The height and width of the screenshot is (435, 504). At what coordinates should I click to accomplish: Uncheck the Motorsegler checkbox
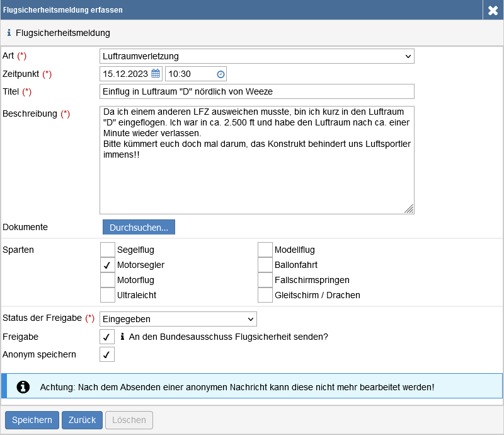tap(108, 265)
